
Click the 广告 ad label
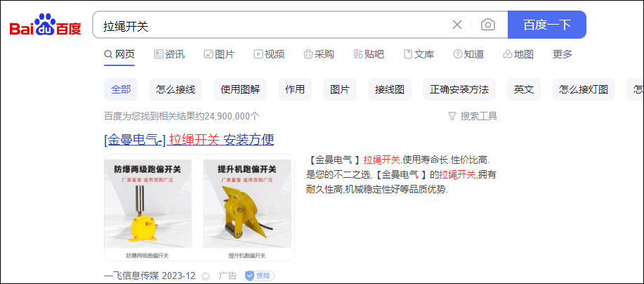click(x=228, y=276)
